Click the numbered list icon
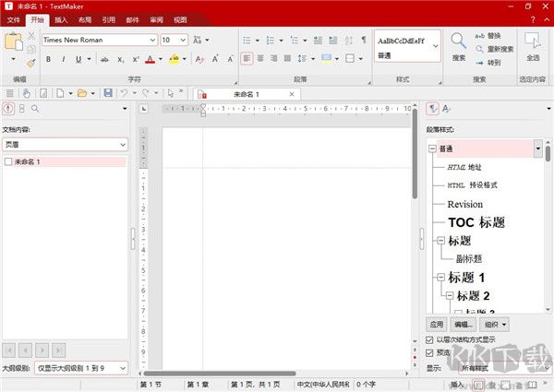 (x=271, y=41)
